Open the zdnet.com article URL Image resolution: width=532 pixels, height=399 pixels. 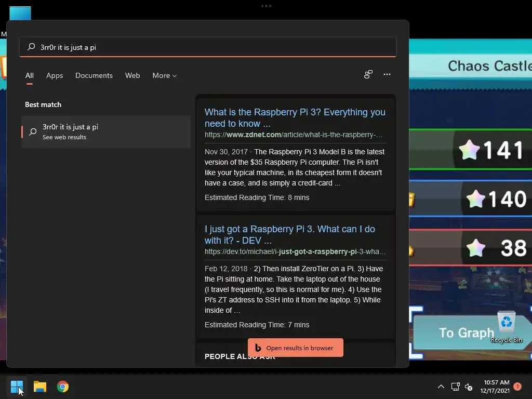pyautogui.click(x=294, y=135)
